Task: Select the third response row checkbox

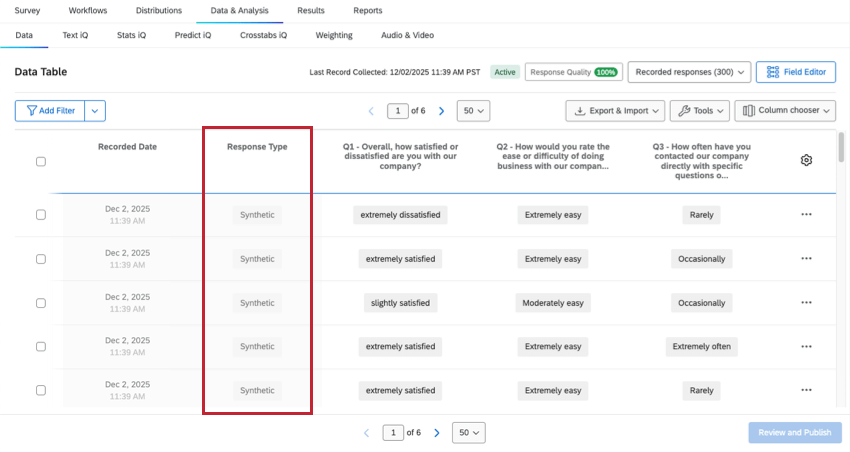Action: coord(41,303)
